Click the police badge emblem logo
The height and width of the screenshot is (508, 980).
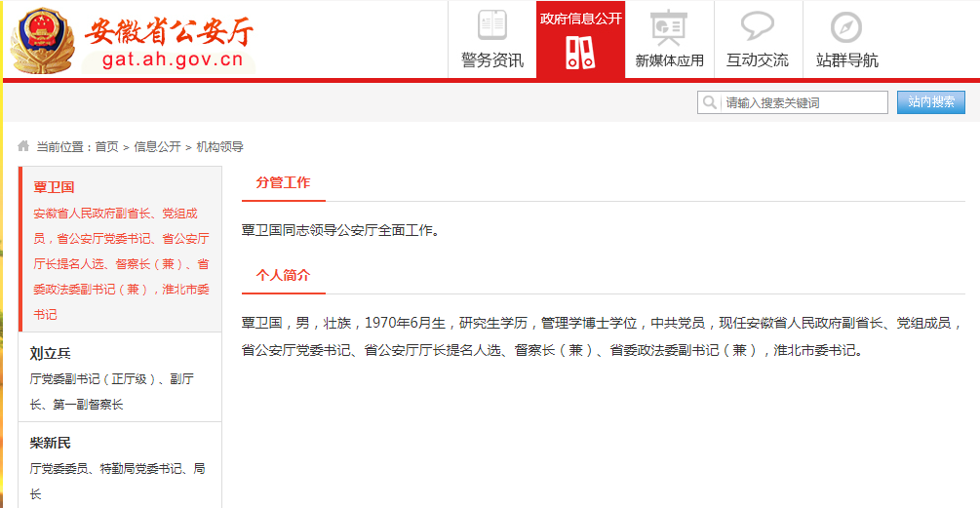[x=43, y=41]
